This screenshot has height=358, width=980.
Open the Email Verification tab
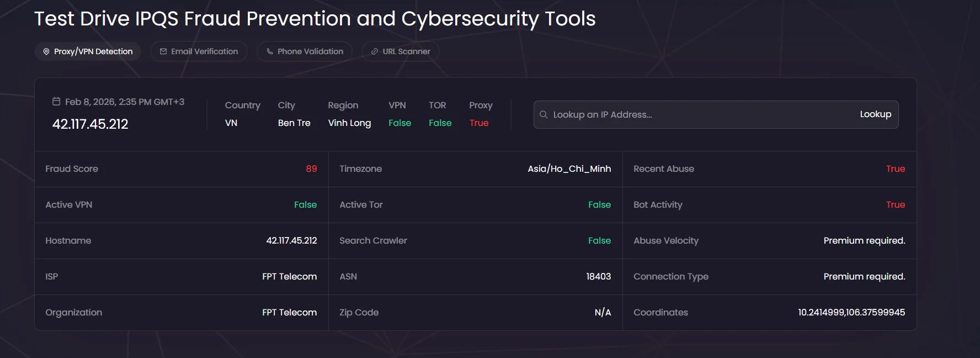[x=204, y=51]
